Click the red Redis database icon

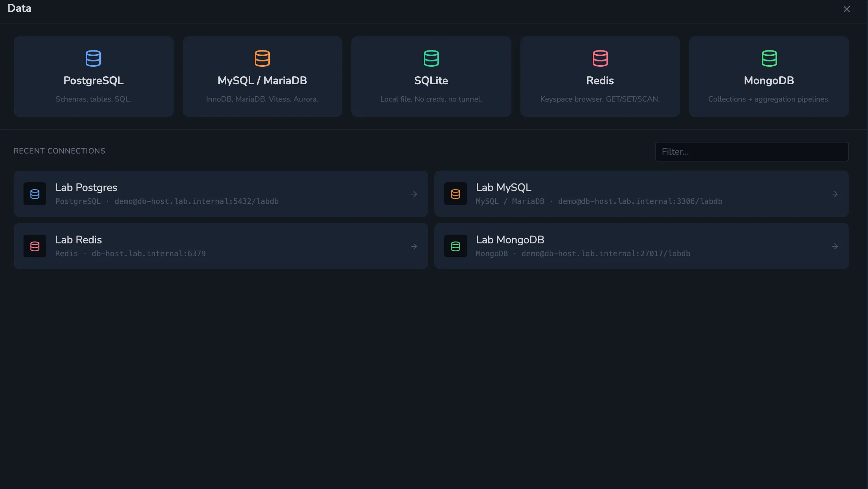pyautogui.click(x=600, y=58)
